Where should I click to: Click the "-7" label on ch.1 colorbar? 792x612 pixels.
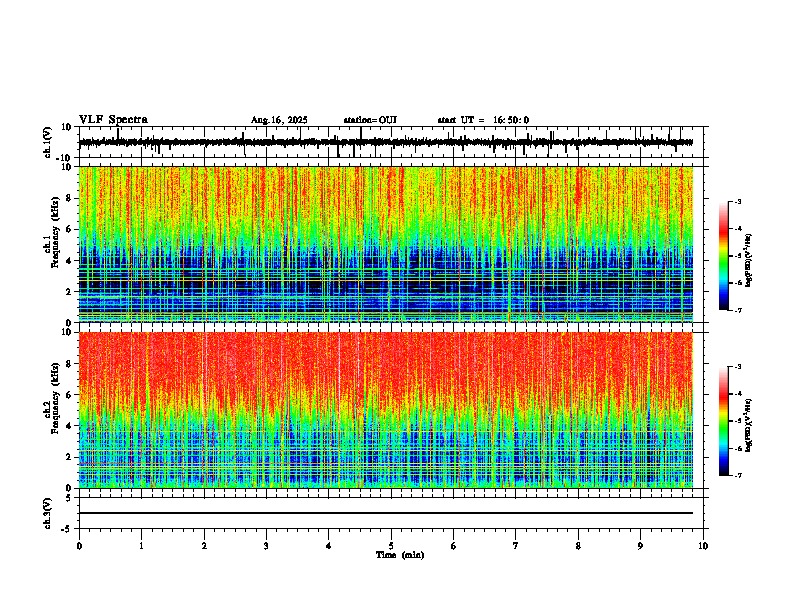pos(737,310)
